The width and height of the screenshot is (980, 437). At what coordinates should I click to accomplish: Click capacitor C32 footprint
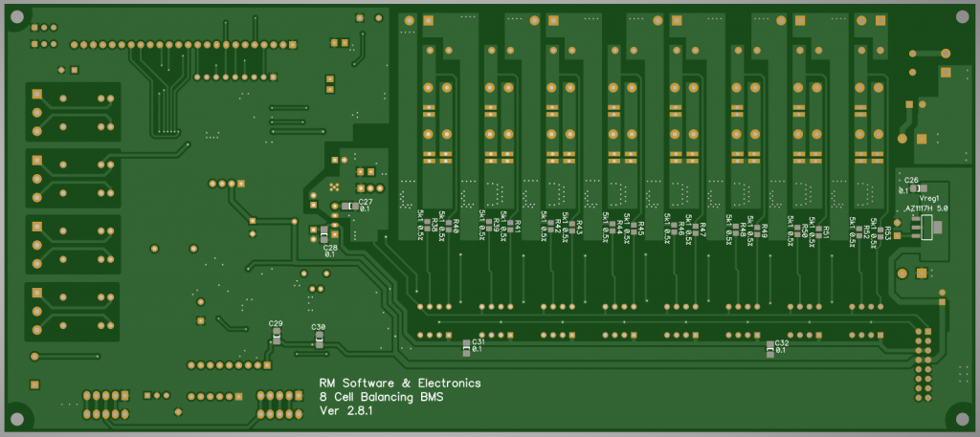point(770,347)
